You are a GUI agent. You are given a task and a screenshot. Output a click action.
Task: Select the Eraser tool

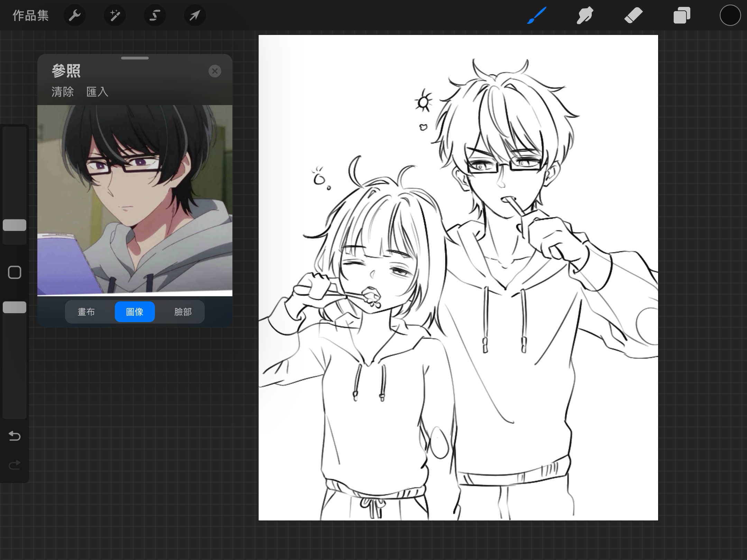pos(633,16)
